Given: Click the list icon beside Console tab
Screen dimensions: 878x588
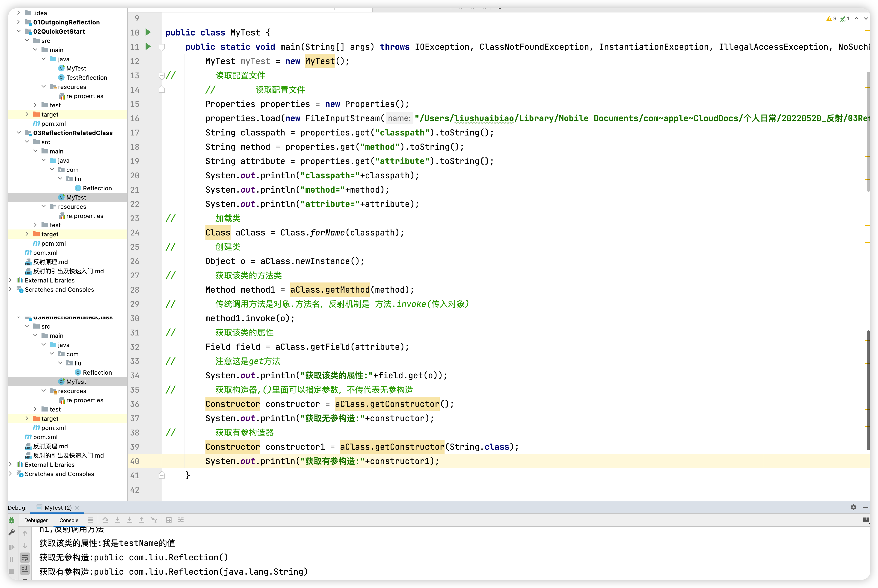Looking at the screenshot, I should point(90,520).
